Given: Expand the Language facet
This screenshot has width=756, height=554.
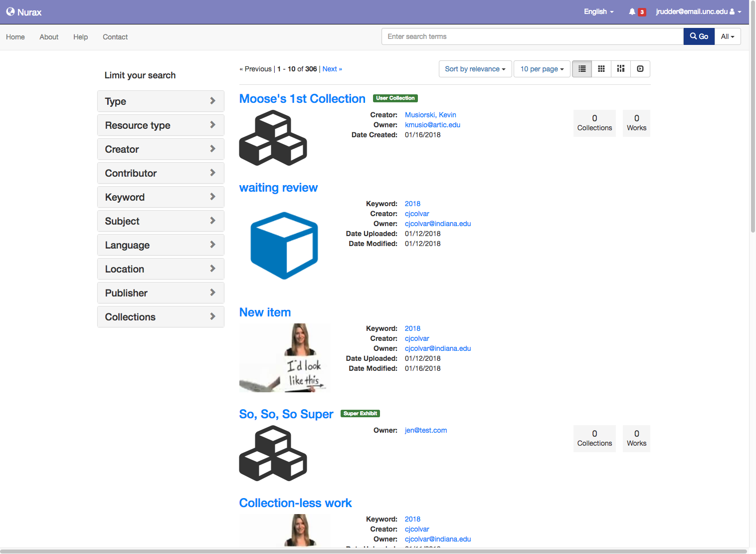Looking at the screenshot, I should pos(161,245).
